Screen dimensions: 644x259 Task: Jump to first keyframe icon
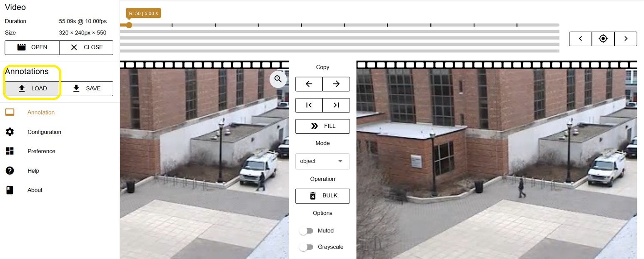tap(309, 105)
